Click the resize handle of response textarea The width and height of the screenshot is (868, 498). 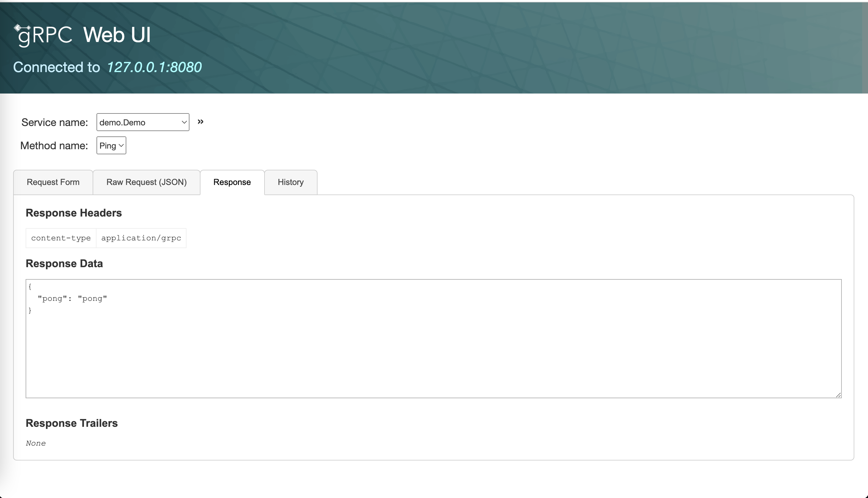click(x=838, y=395)
